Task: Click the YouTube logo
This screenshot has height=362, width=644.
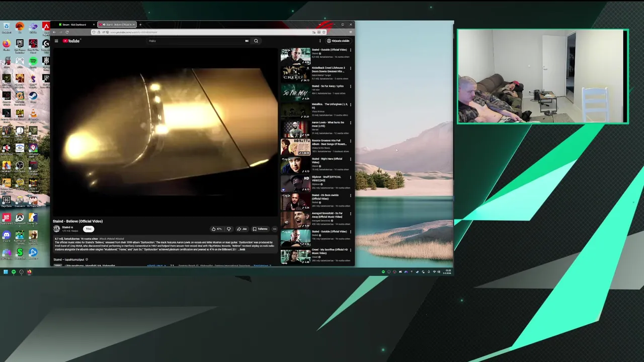Action: click(x=71, y=41)
